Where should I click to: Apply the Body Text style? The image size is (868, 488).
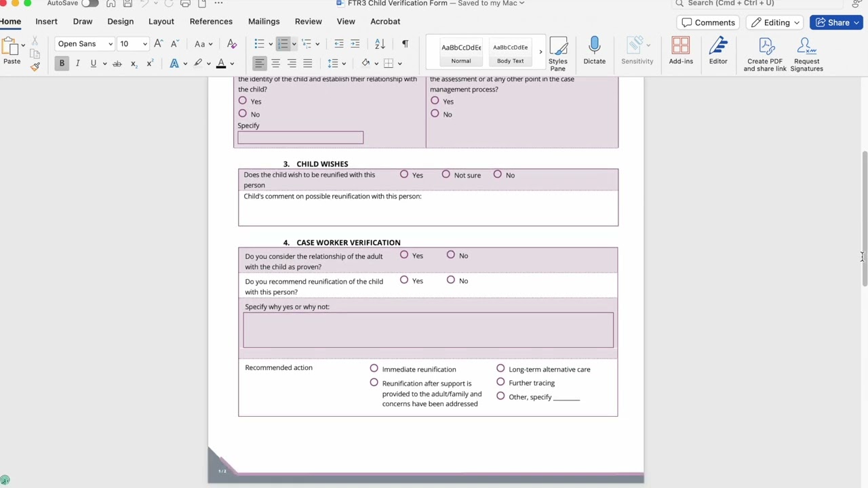[x=510, y=52]
